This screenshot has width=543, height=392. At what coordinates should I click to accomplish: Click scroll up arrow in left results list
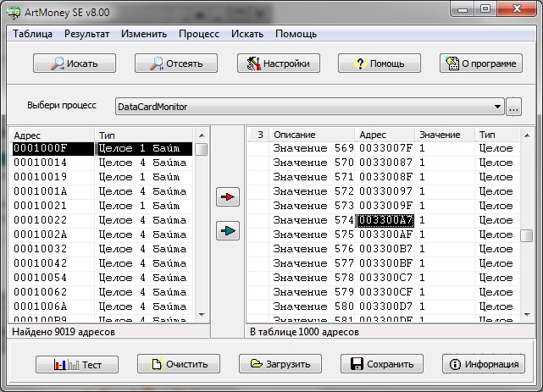(x=202, y=135)
